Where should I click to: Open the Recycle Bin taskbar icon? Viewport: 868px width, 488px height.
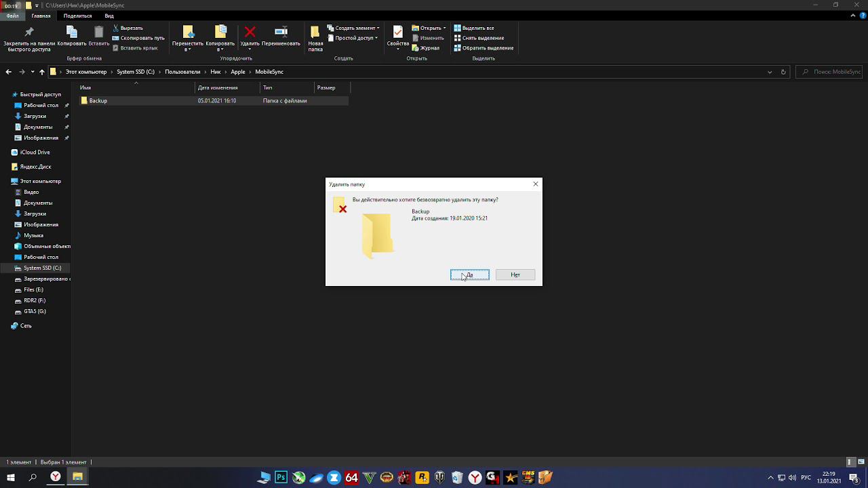(x=457, y=478)
